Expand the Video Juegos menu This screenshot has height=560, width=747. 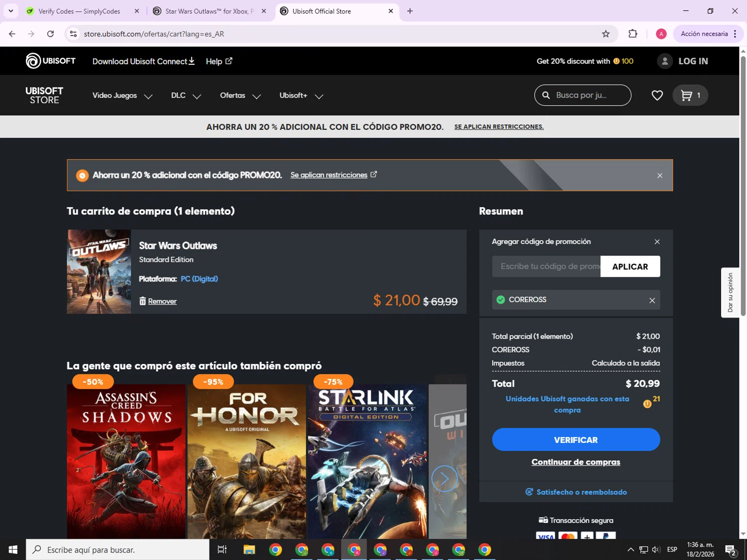(123, 96)
